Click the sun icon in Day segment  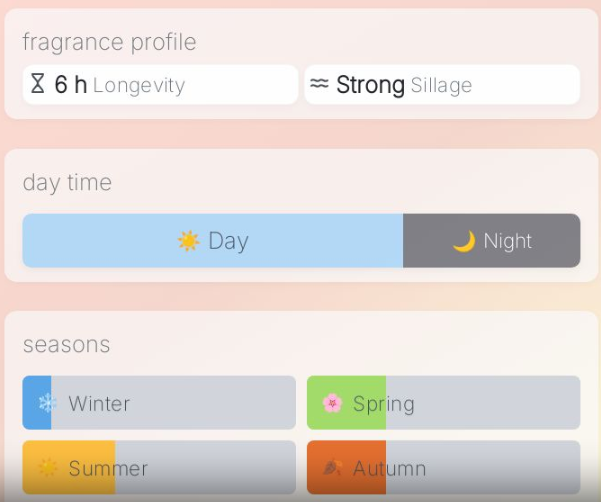click(188, 241)
